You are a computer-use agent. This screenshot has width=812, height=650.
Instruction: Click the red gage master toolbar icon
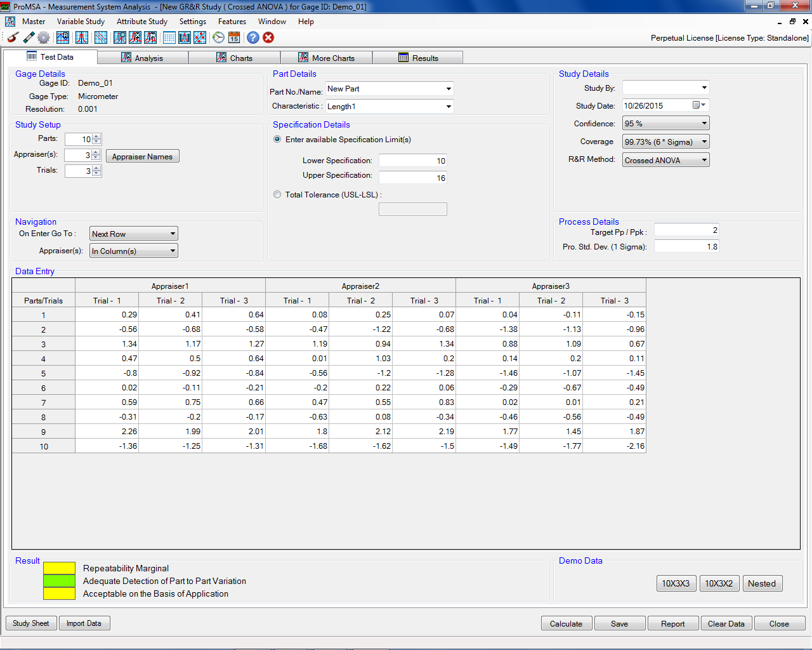click(x=13, y=37)
